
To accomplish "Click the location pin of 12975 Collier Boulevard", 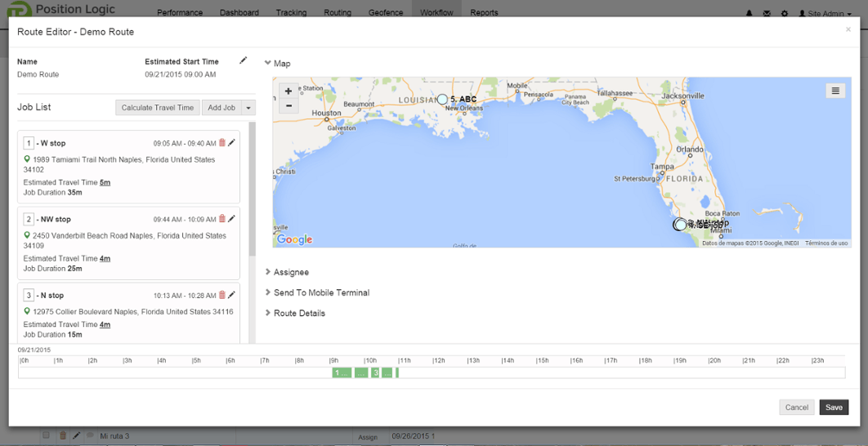I will point(27,311).
